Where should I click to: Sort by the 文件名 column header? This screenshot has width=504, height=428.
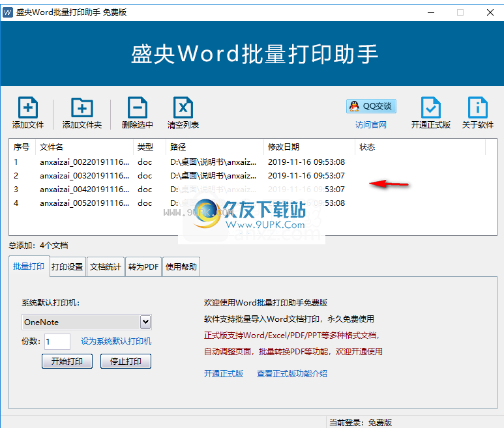(84, 147)
